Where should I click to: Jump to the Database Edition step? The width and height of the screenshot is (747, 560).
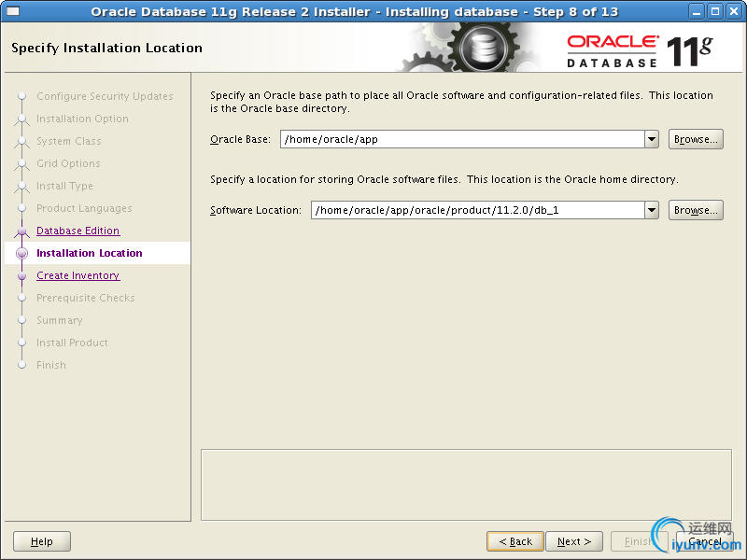pos(78,231)
